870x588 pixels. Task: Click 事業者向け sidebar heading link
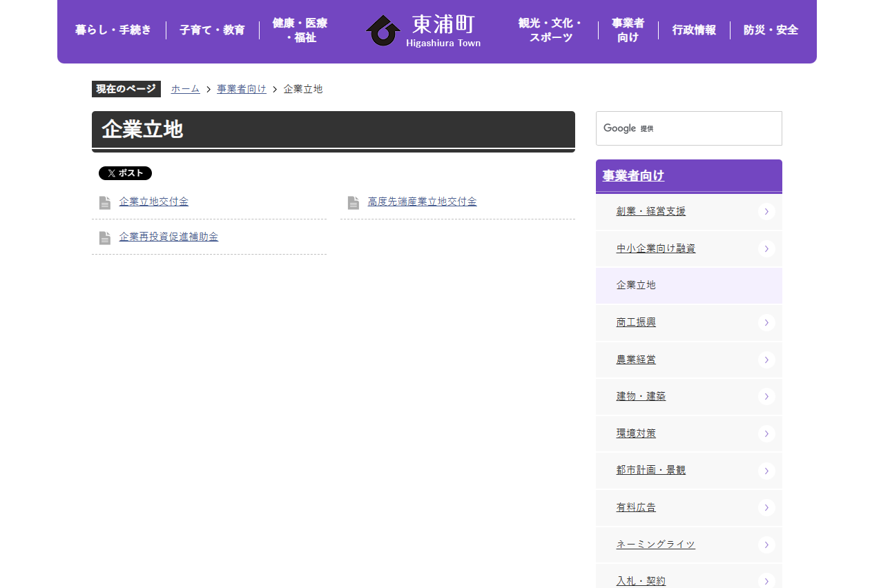pyautogui.click(x=633, y=176)
